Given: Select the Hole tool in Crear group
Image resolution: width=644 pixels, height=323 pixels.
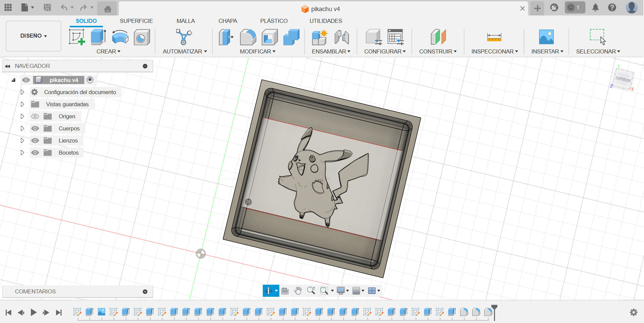Looking at the screenshot, I should [x=141, y=37].
